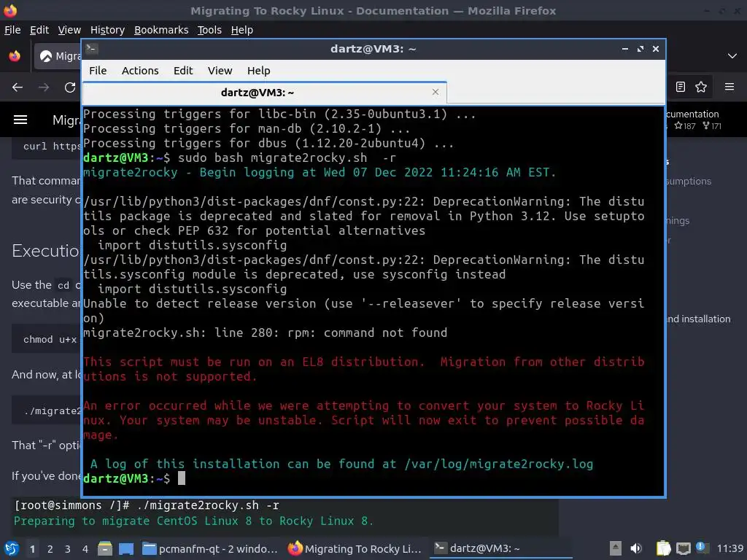Open the terminal Actions menu

[140, 71]
